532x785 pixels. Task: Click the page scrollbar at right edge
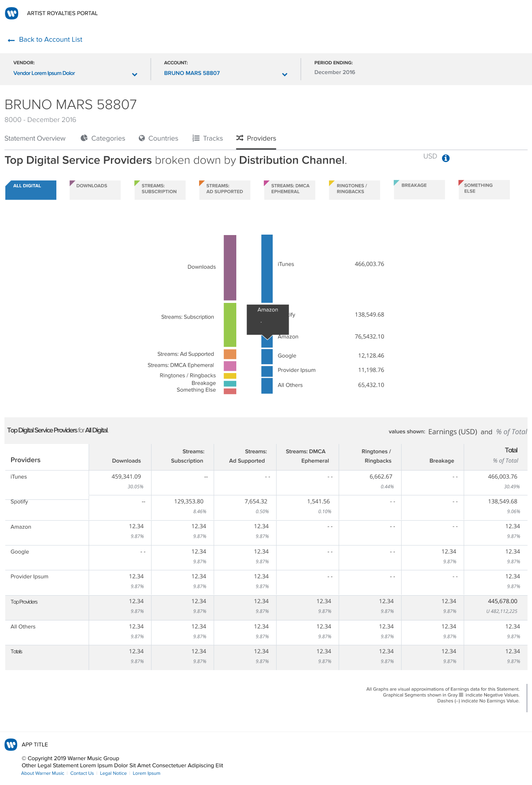527,698
